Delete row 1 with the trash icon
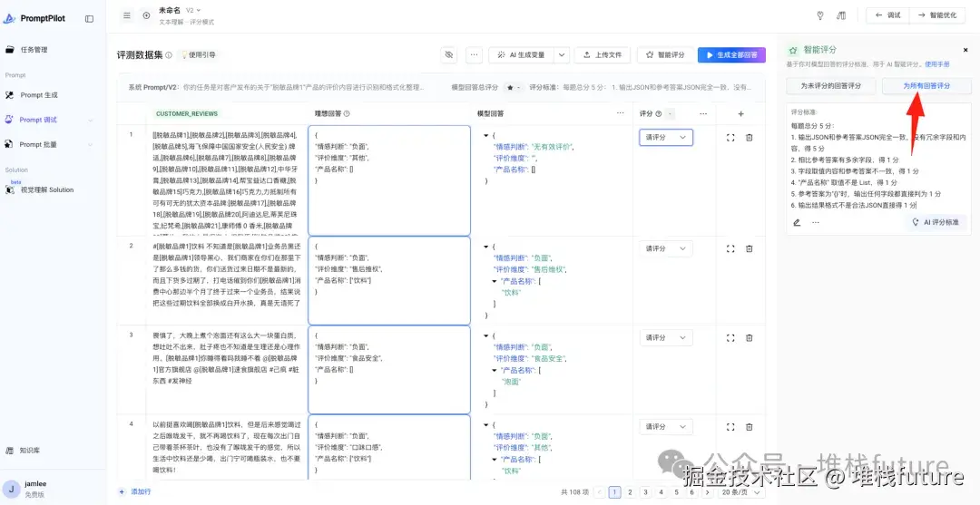980x505 pixels. point(749,137)
